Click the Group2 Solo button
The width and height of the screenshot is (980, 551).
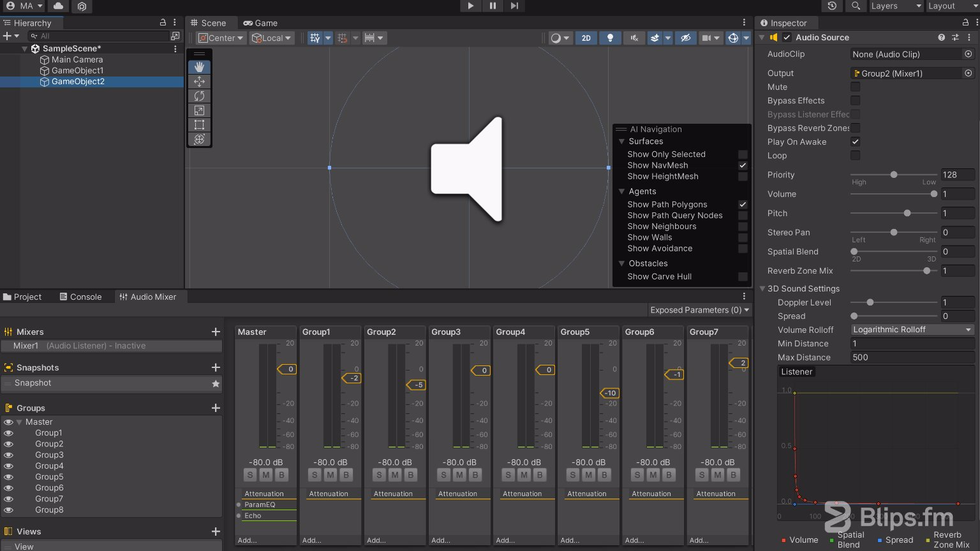379,475
